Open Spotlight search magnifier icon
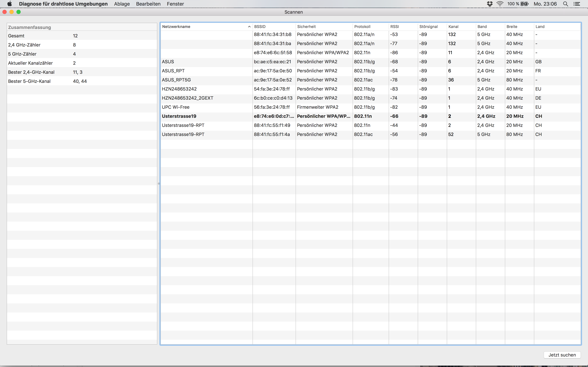The image size is (588, 367). [566, 4]
